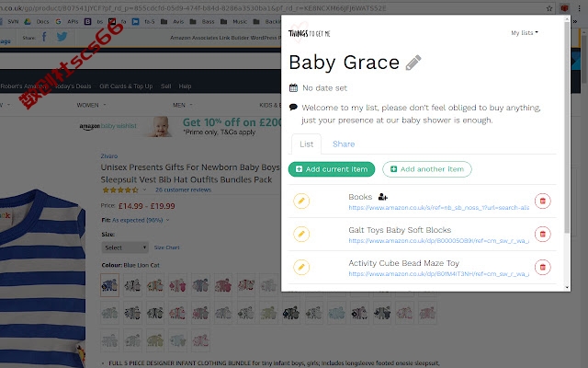This screenshot has height=368, width=588.
Task: Click the scroll down arrow of popup
Action: (x=567, y=288)
